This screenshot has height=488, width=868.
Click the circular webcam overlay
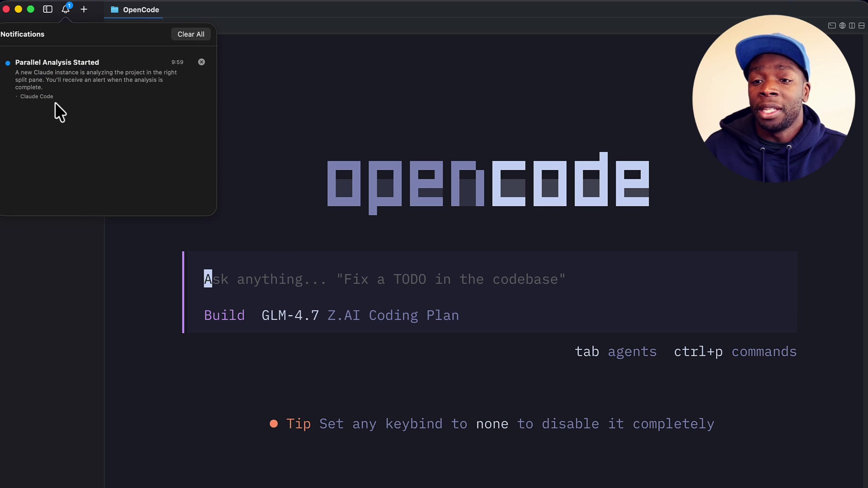(x=773, y=97)
